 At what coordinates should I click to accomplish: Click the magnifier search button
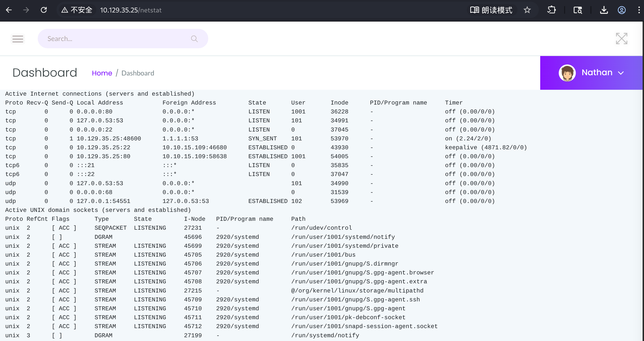point(194,39)
